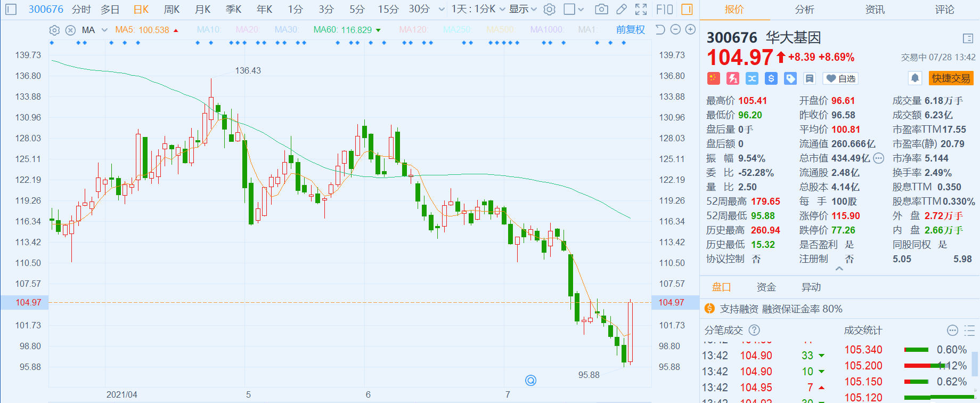Click the screenshot camera icon
Screen dimensions: 980x403
tap(601, 9)
